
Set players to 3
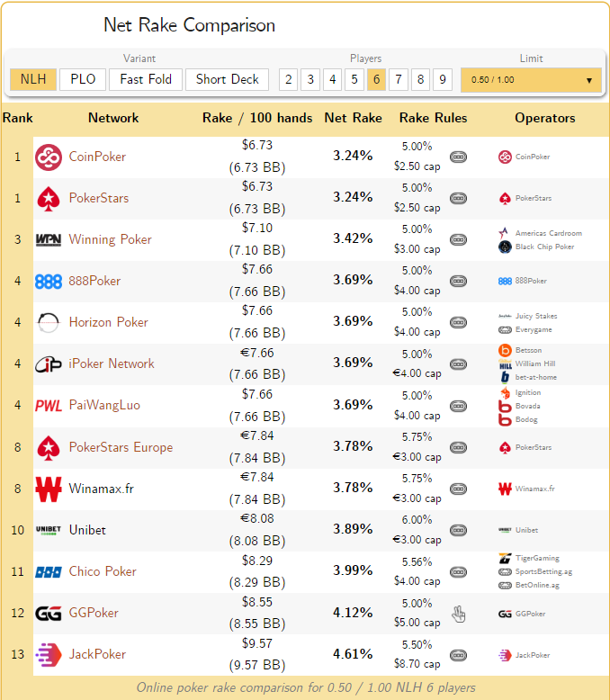click(x=310, y=79)
